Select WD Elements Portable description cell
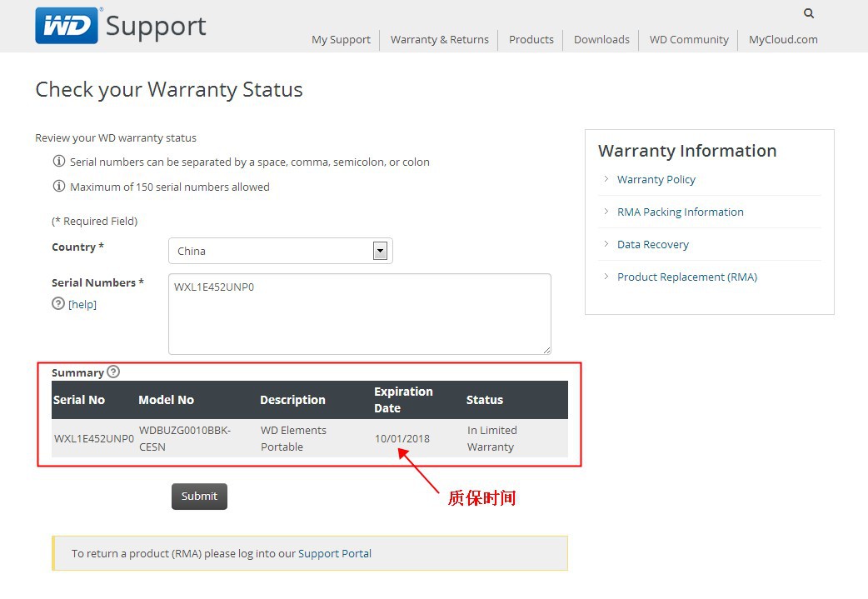This screenshot has width=868, height=599. 293,438
